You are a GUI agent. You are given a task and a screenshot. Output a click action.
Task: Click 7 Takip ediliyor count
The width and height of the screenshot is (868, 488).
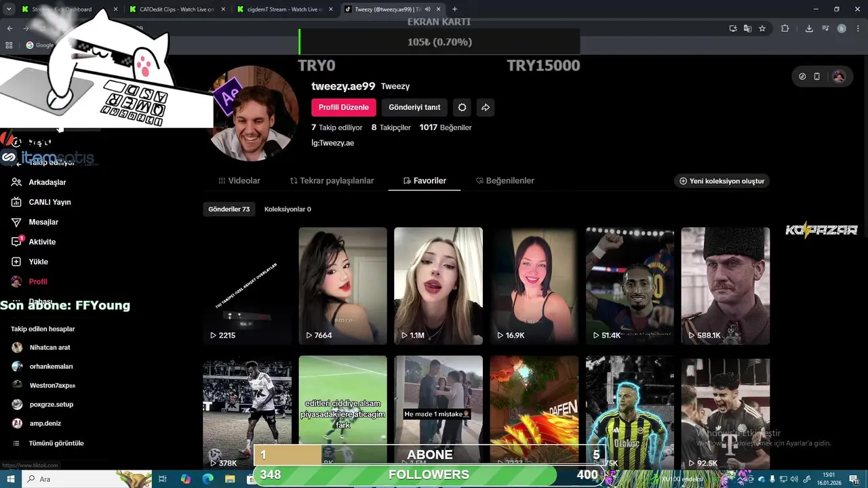click(336, 127)
